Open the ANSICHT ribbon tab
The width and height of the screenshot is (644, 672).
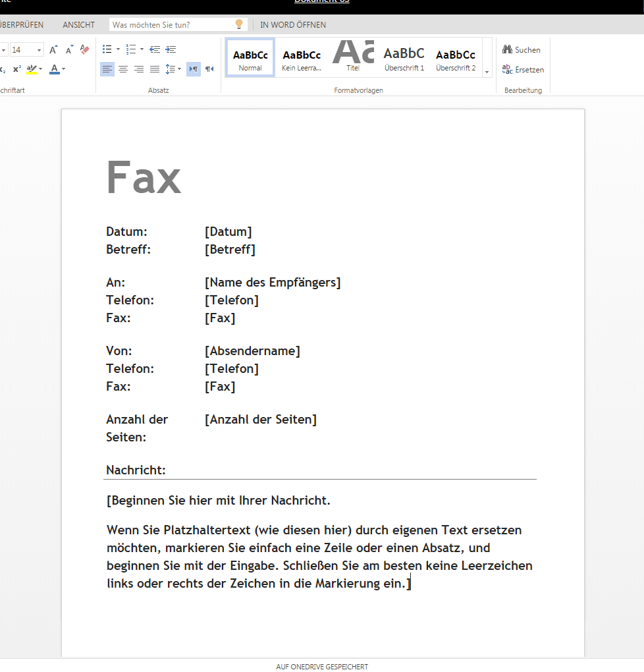[79, 25]
